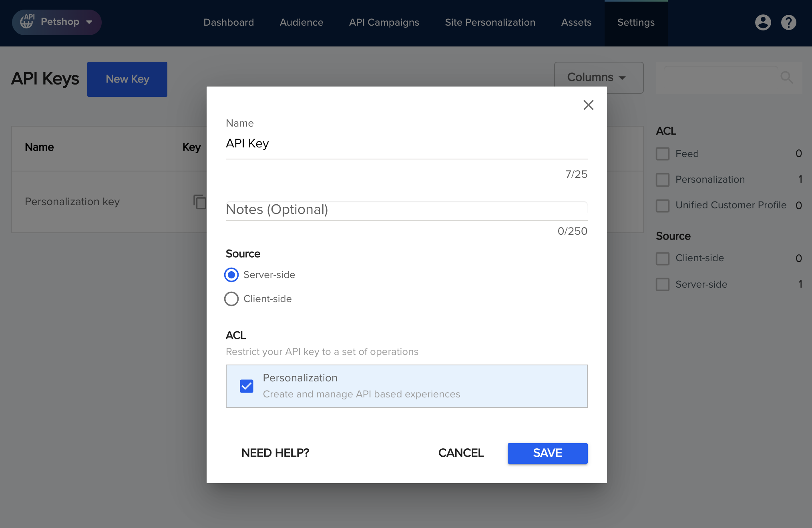Open the help question mark icon
This screenshot has height=528, width=812.
click(788, 22)
